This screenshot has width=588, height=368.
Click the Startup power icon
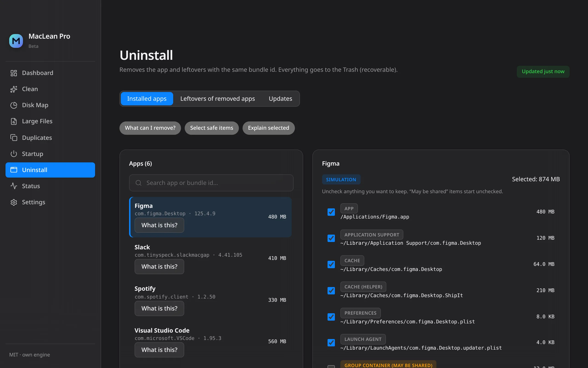click(x=14, y=154)
